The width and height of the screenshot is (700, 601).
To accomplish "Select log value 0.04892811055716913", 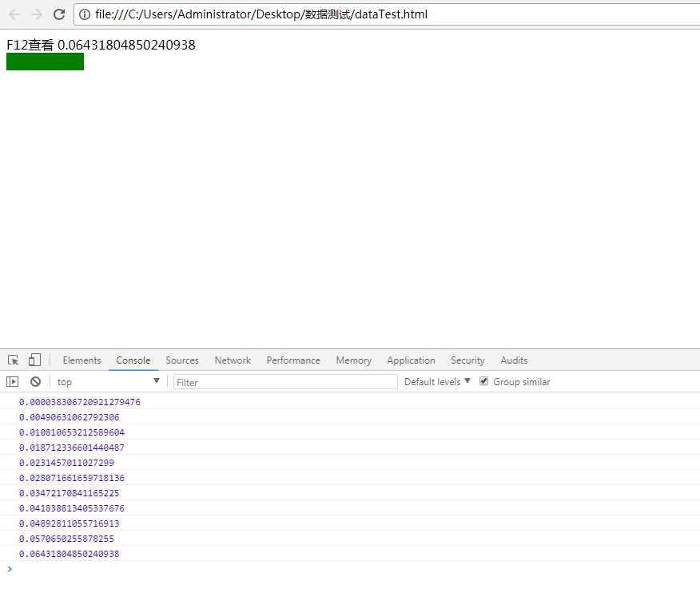I will (x=70, y=523).
